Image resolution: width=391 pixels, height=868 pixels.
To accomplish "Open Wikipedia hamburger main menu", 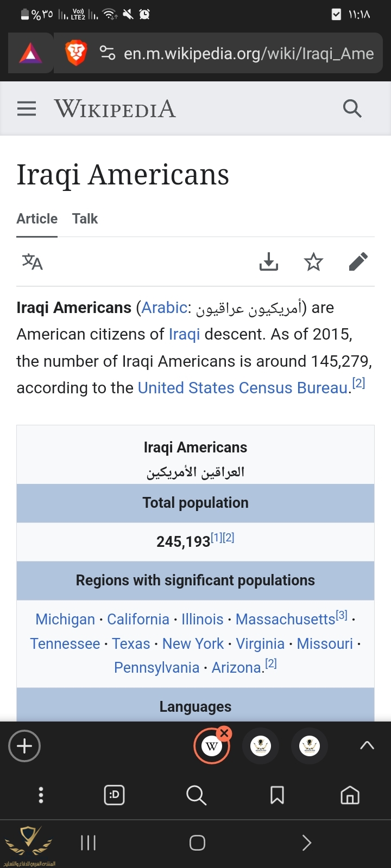I will coord(27,109).
